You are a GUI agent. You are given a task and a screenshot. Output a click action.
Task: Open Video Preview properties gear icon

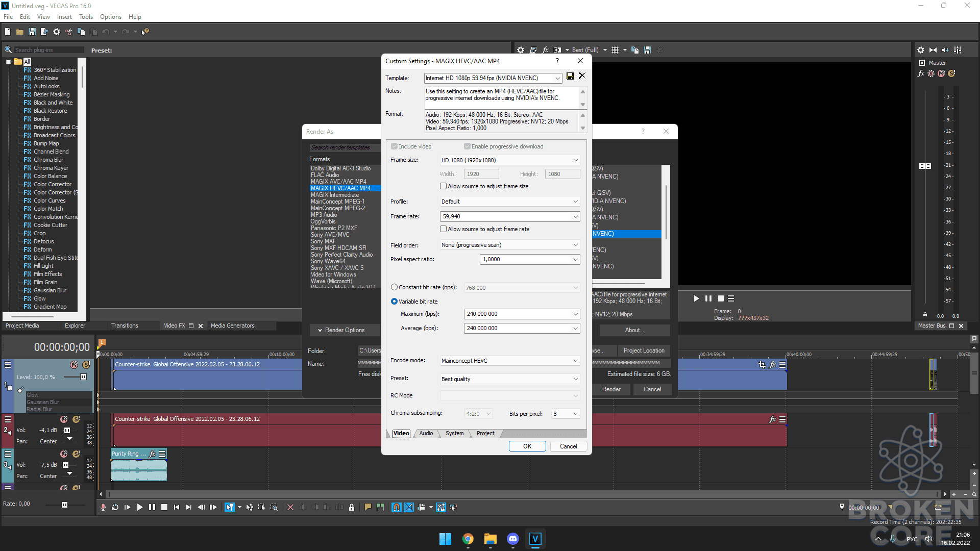[521, 50]
